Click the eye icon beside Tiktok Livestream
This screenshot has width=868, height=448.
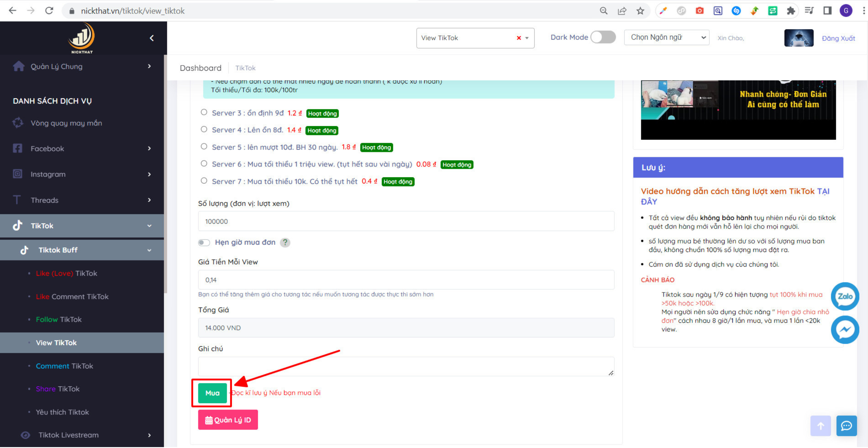coord(25,435)
